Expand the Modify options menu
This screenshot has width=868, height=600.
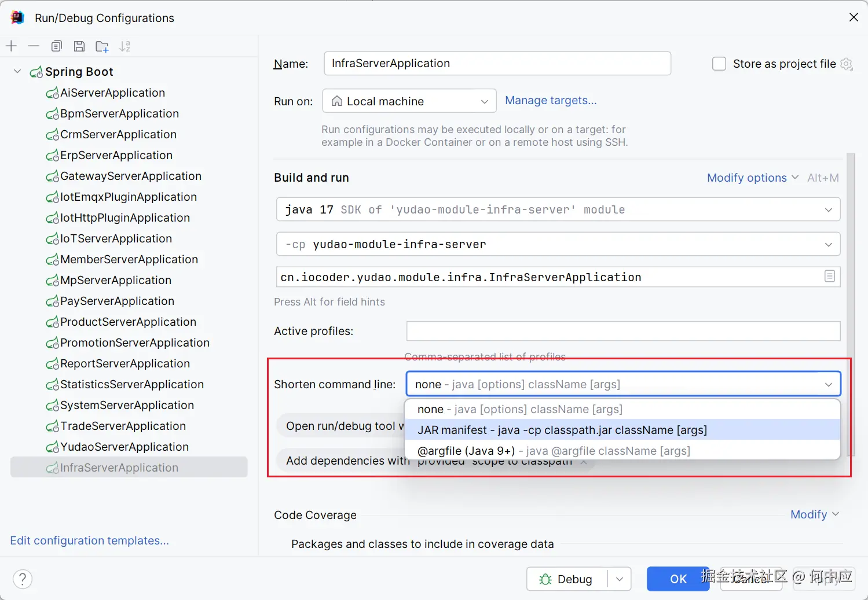point(753,178)
